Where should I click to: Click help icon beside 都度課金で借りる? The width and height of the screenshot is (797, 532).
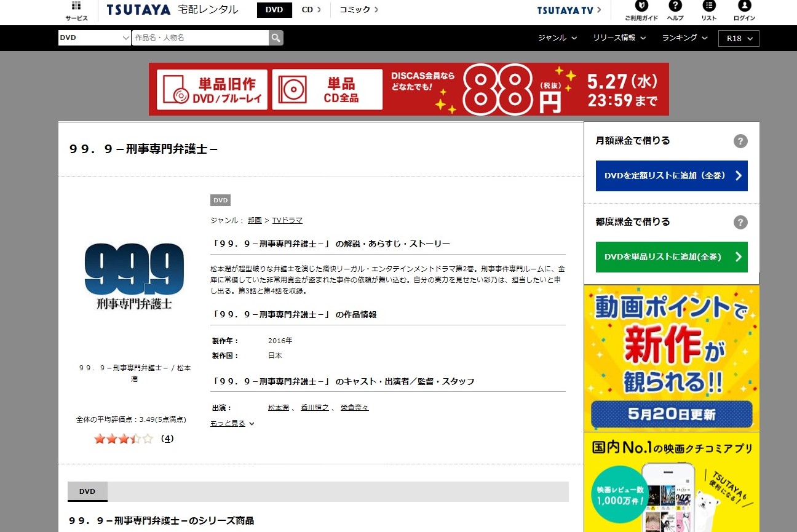(x=740, y=222)
